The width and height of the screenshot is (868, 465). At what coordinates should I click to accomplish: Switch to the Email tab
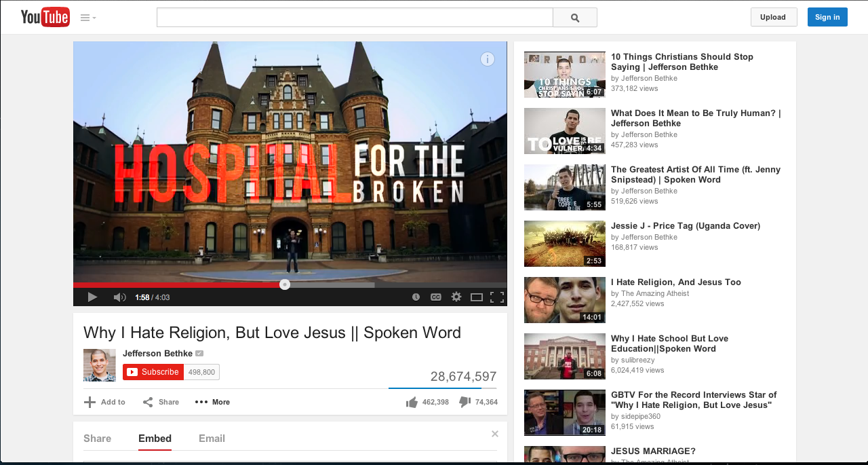point(212,439)
